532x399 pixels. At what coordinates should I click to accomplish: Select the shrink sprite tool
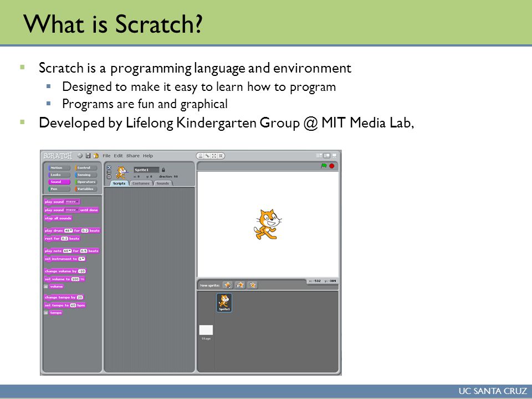[x=221, y=156]
